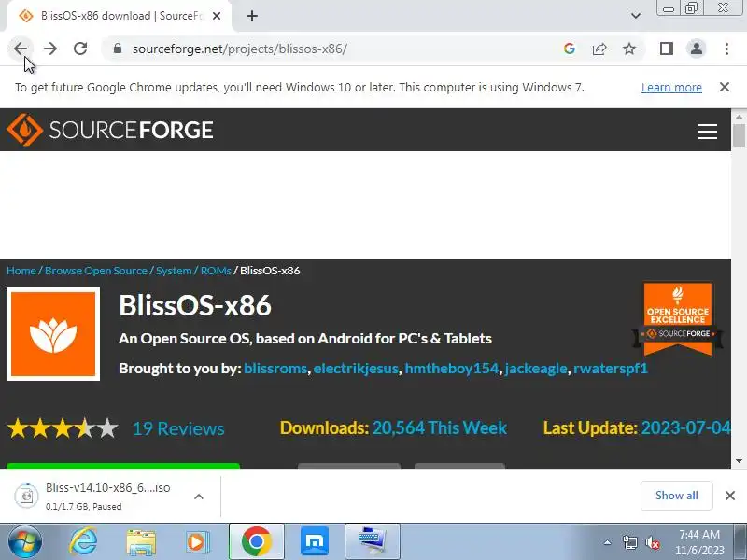Go to the Home breadcrumb

(x=21, y=271)
